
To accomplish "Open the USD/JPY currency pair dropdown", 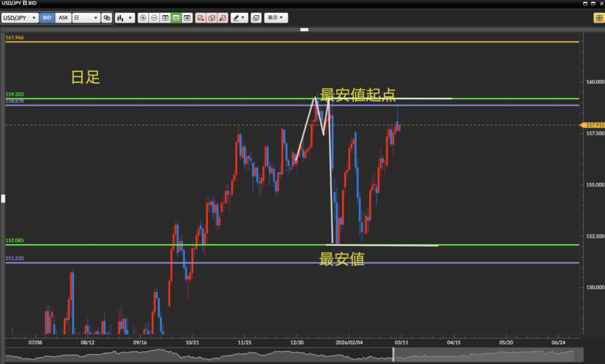I will (x=20, y=18).
